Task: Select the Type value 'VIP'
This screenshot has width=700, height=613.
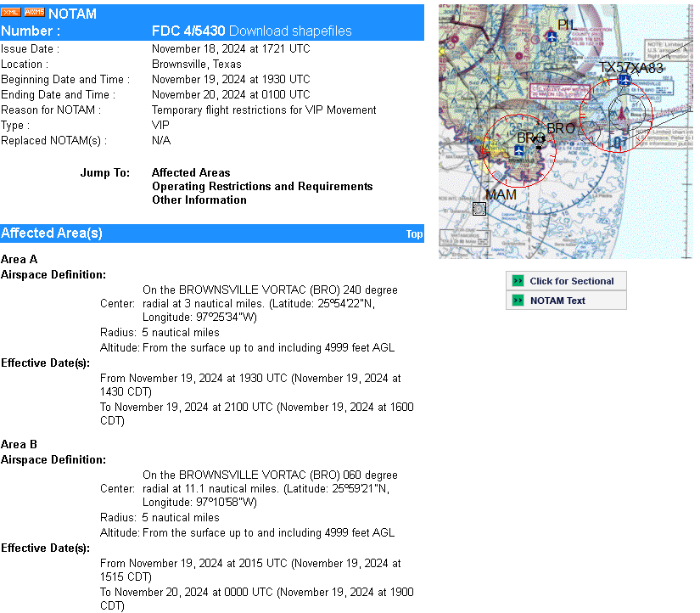Action: click(x=160, y=125)
